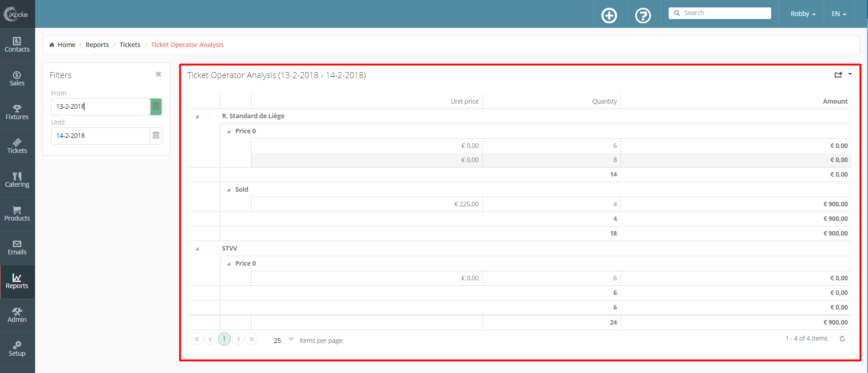Collapse the Sold group
The height and width of the screenshot is (373, 868).
click(229, 190)
